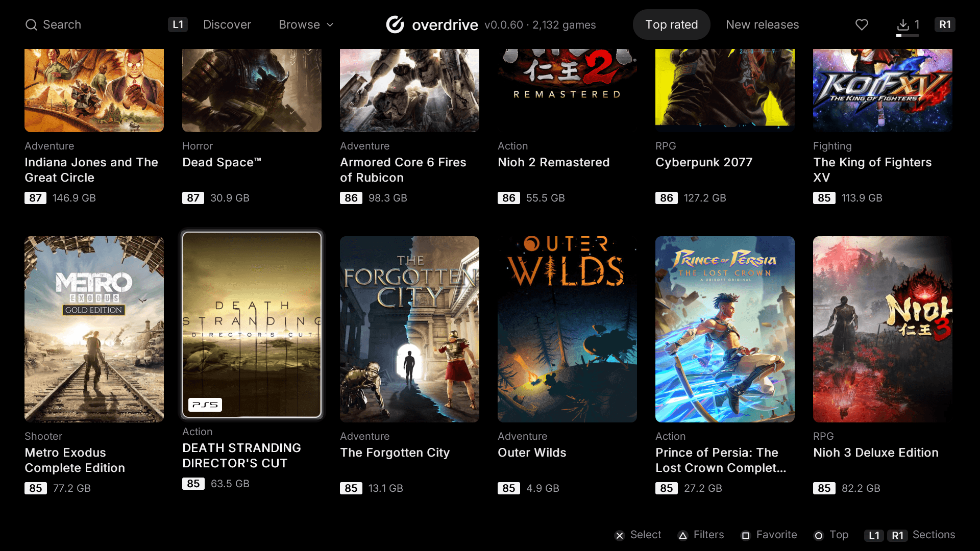Open downloads via the download icon

pyautogui.click(x=903, y=24)
